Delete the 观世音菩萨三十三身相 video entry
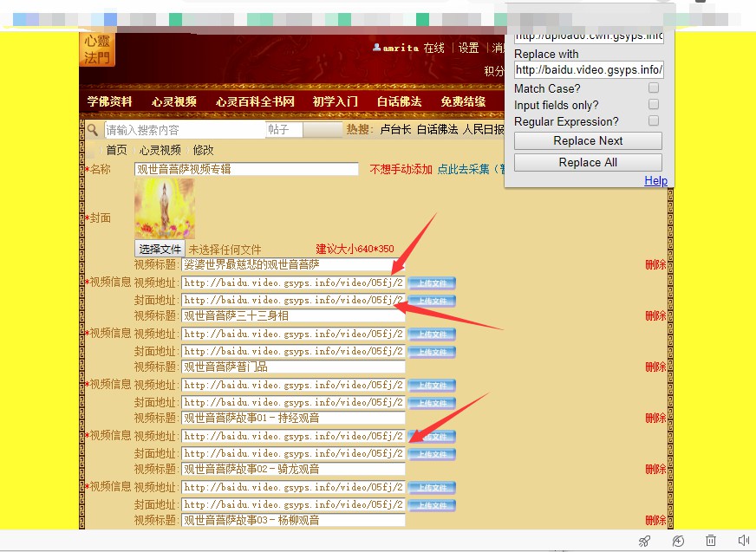This screenshot has height=552, width=756. (x=655, y=315)
